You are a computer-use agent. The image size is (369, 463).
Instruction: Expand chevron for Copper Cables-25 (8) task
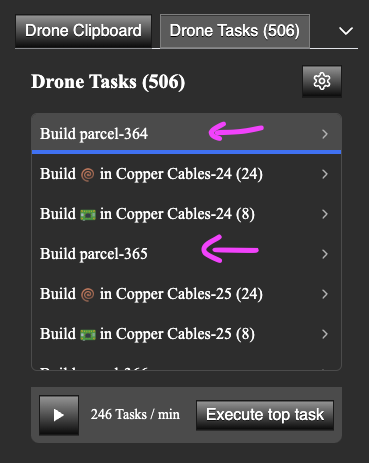pos(325,334)
